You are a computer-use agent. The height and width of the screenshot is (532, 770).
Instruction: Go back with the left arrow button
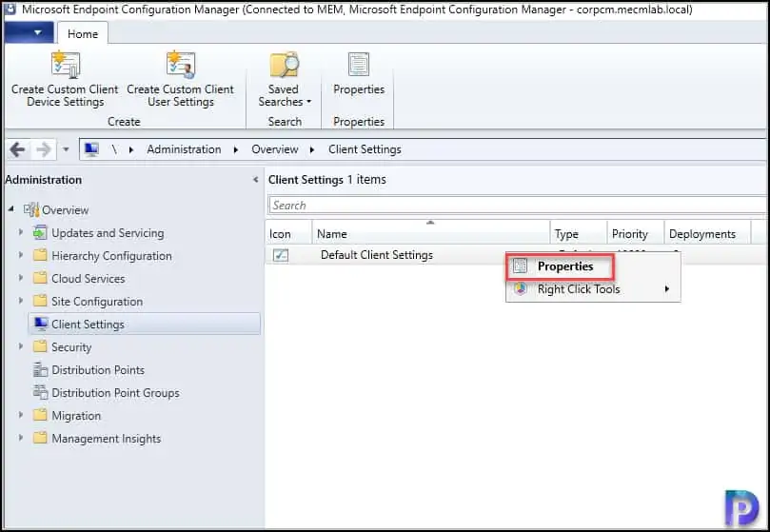point(18,149)
